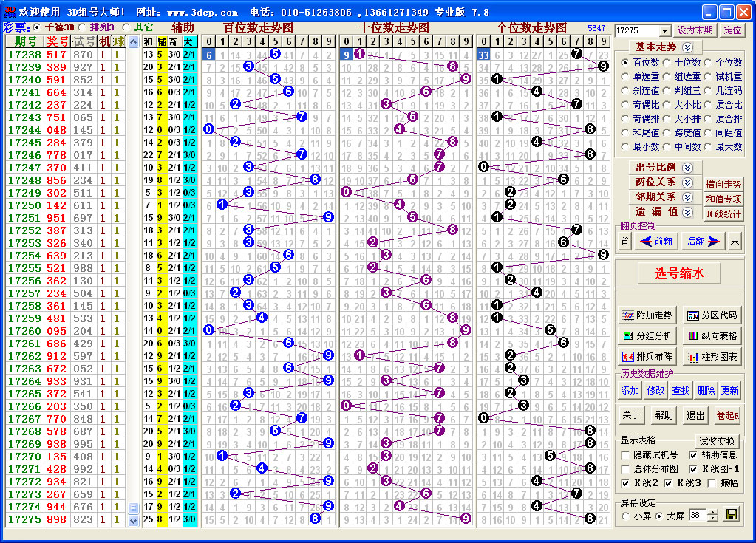Click the 选号缩水 button
Viewport: 756px width, 543px height.
[679, 273]
